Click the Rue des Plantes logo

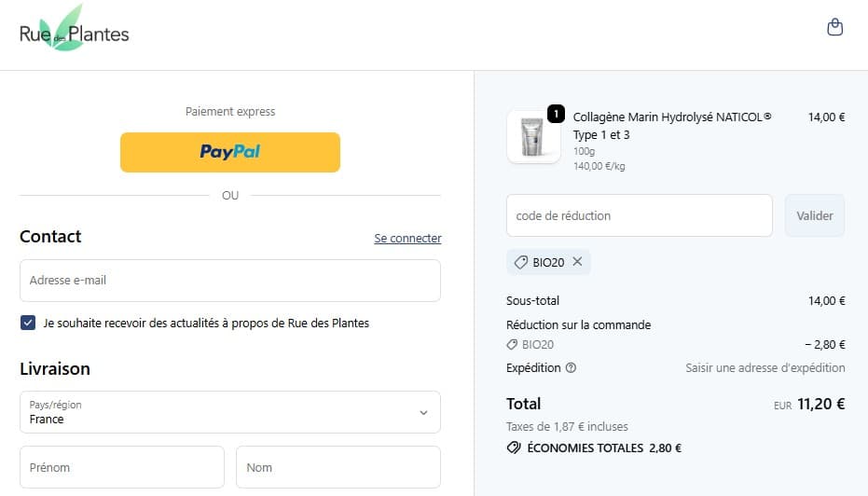(74, 34)
